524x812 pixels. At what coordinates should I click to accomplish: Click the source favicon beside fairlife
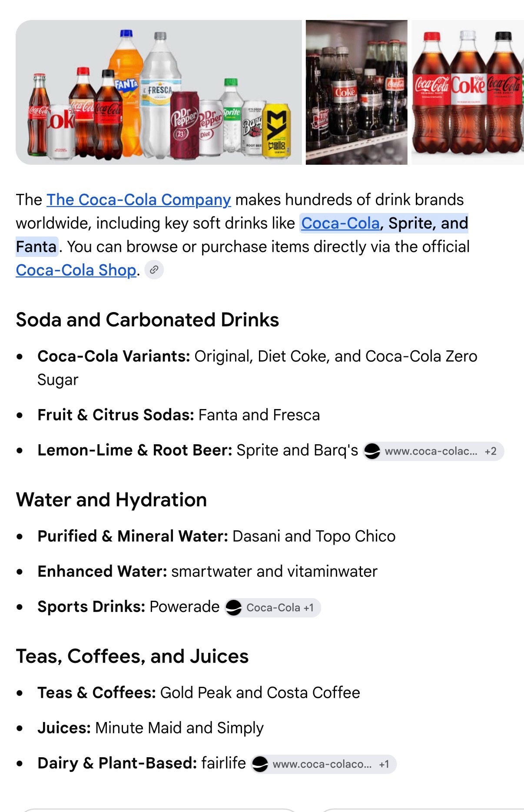click(260, 764)
